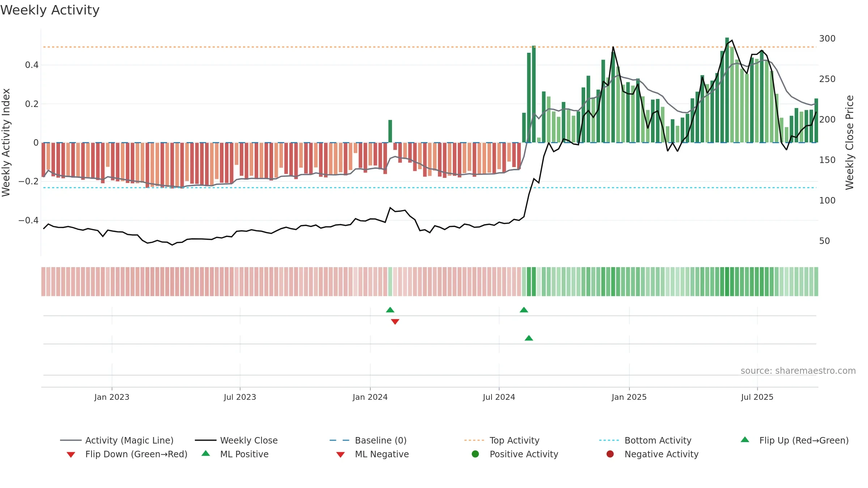Click the dashed blue Baseline legend line sample
This screenshot has width=868, height=488.
tap(340, 440)
